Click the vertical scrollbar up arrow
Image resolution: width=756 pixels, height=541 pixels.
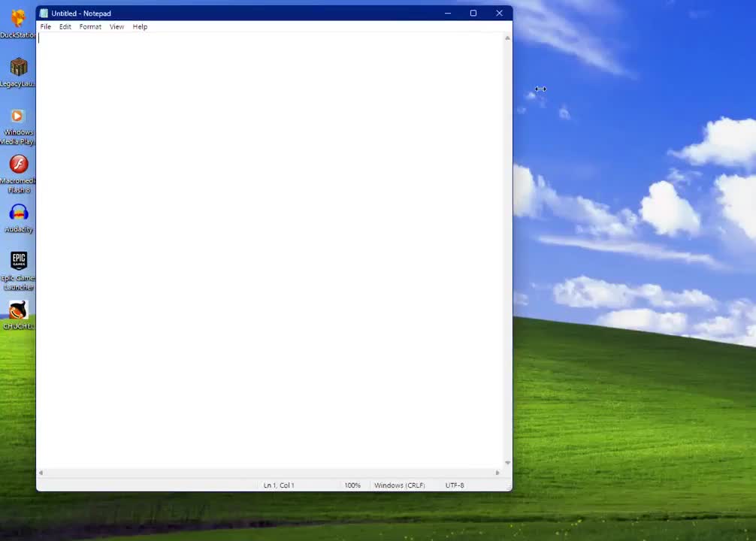pos(507,38)
